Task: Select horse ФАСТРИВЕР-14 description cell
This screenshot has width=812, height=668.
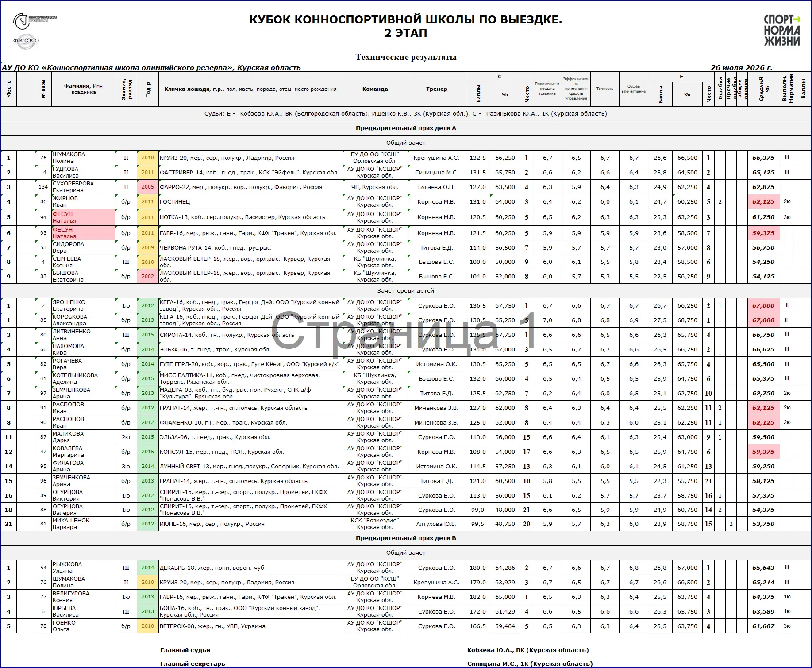Action: pyautogui.click(x=250, y=172)
